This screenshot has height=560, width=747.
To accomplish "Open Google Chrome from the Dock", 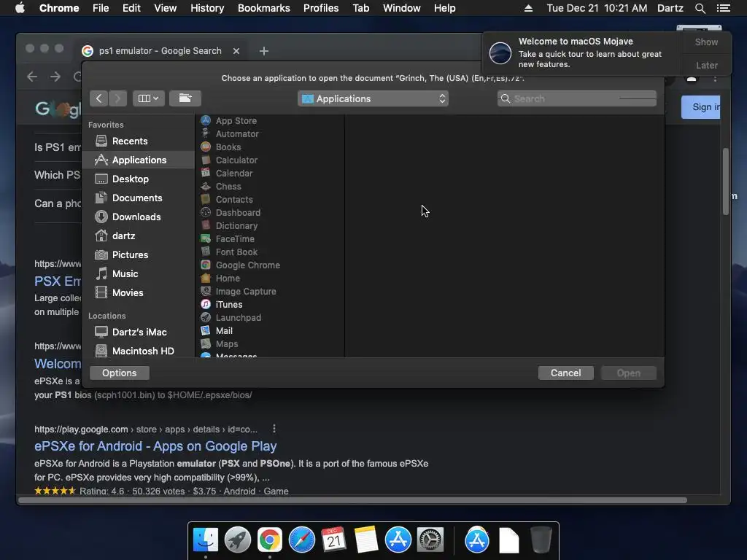I will click(x=270, y=540).
